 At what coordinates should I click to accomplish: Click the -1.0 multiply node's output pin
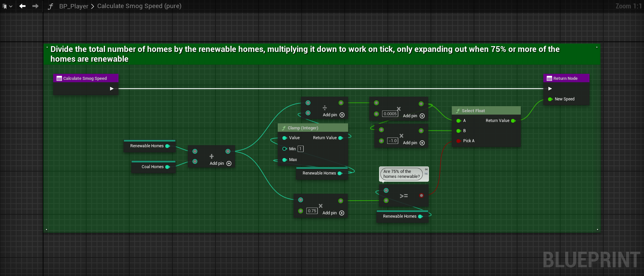point(421,131)
